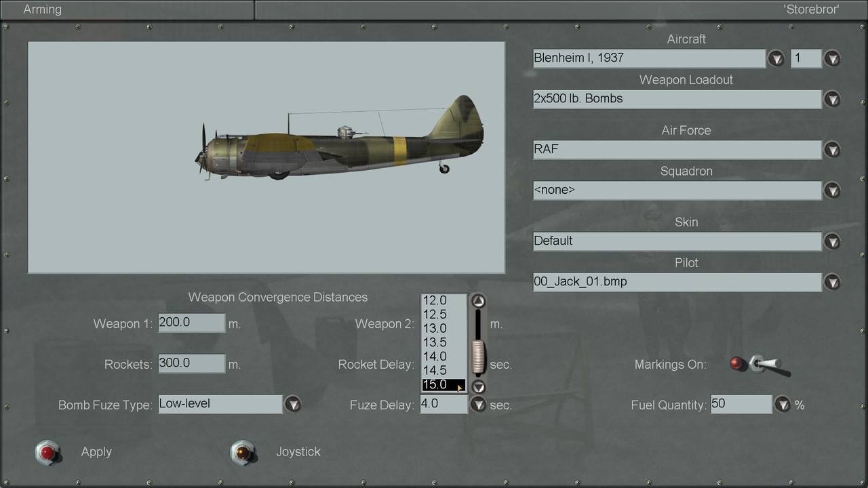Click the Weapon 1 convergence field
This screenshot has height=488, width=868.
click(x=191, y=323)
